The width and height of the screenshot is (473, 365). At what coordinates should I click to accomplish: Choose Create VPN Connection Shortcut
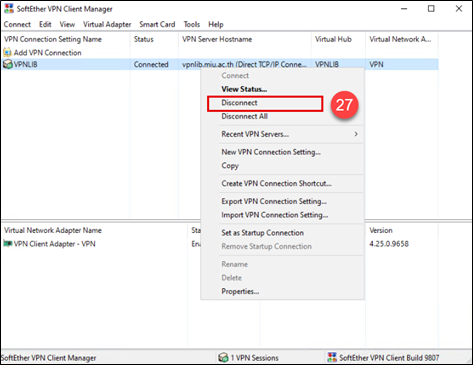click(x=276, y=183)
